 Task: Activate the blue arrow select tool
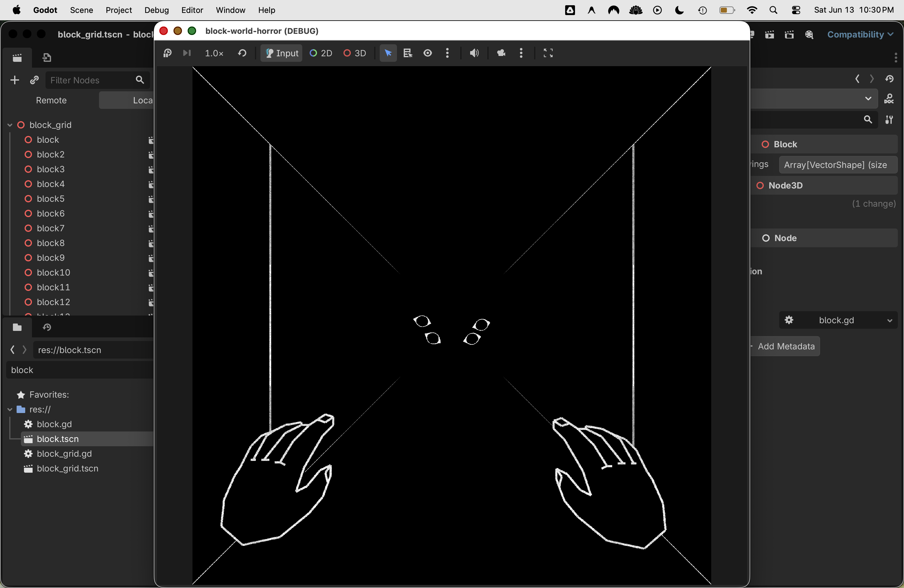(x=388, y=53)
